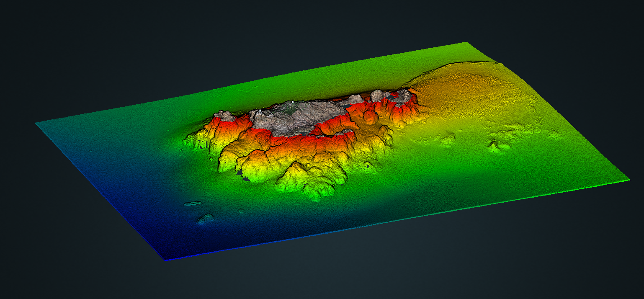644x299 pixels.
Task: Click the dark blue near corner of seabed
Action: tap(167, 256)
